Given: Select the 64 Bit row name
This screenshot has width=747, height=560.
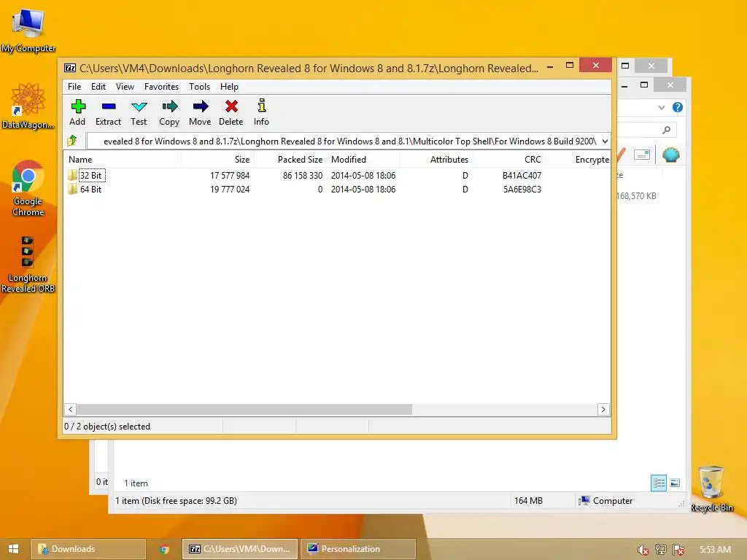Looking at the screenshot, I should click(91, 189).
